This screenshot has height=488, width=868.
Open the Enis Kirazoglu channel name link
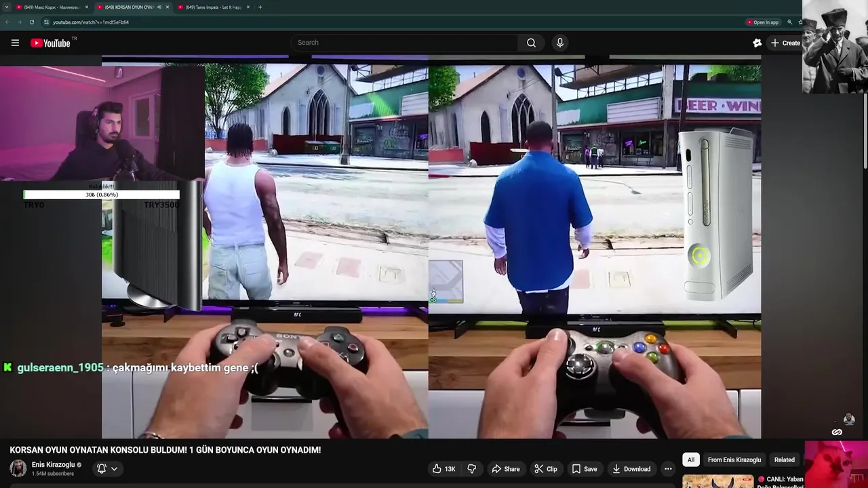click(53, 465)
